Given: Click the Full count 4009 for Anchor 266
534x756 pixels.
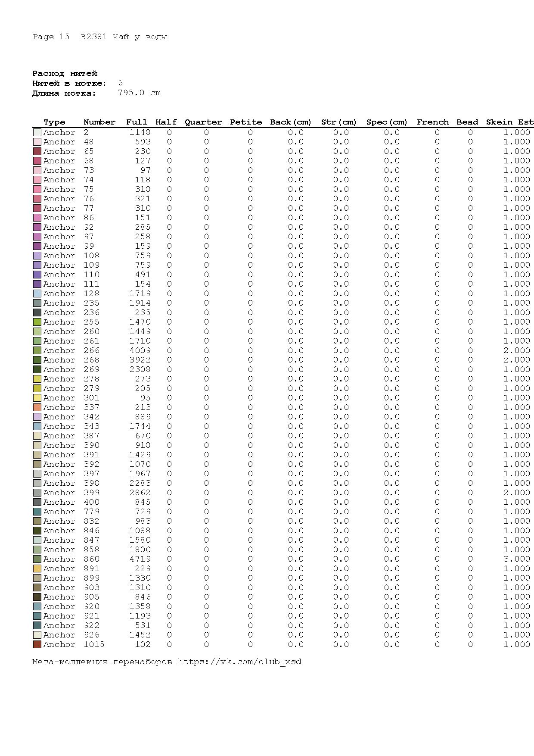Looking at the screenshot, I should [x=140, y=350].
